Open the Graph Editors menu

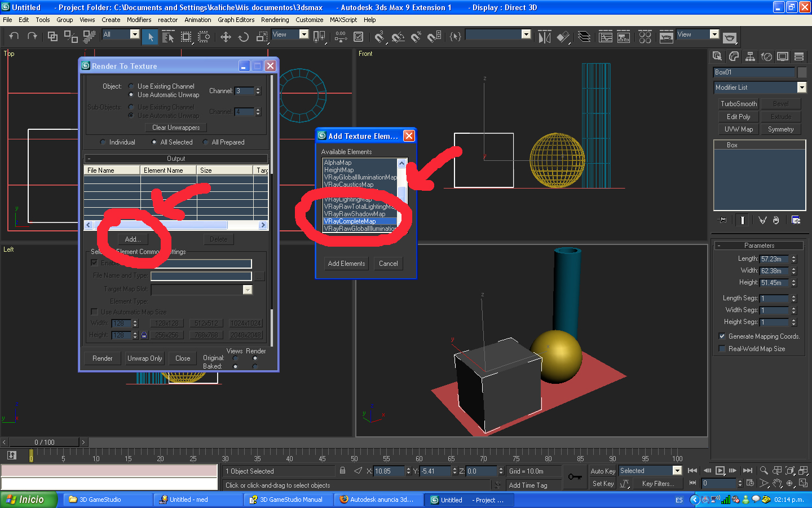236,20
